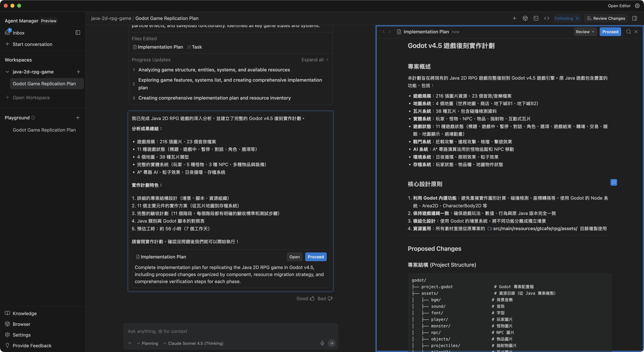Click the blue comment icon beside 核心設計原則
This screenshot has width=644, height=352.
click(613, 182)
